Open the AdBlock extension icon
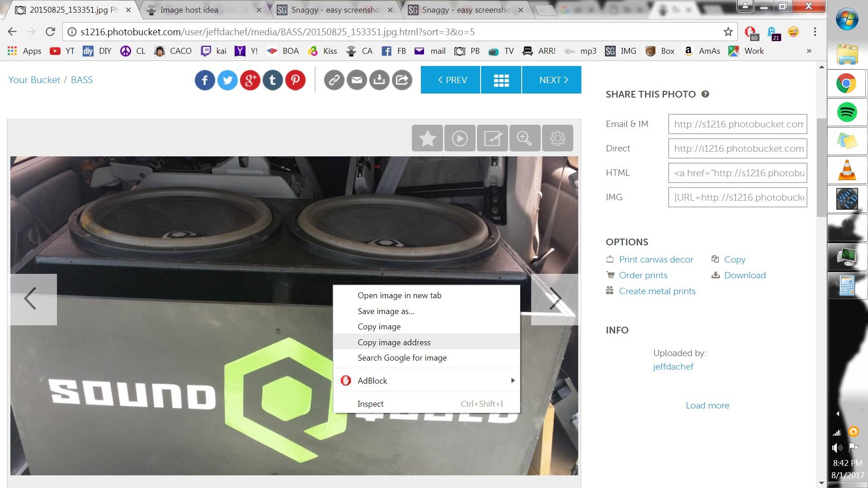 (750, 32)
